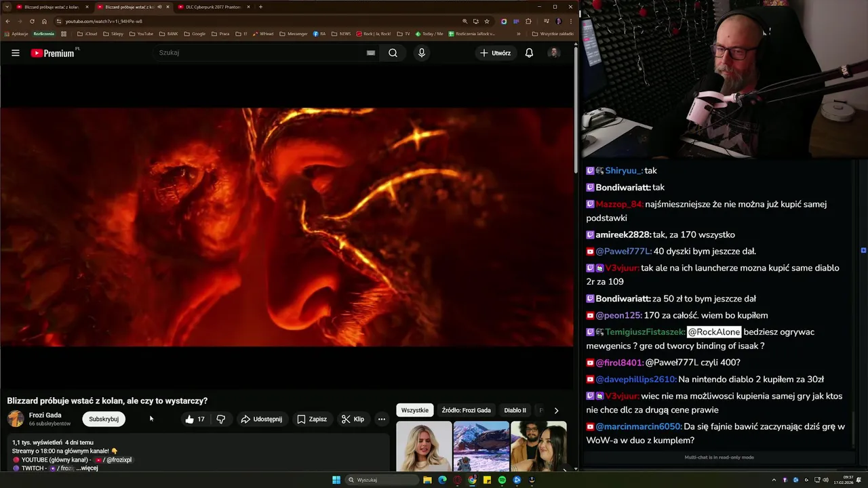Like the video with thumbs up

(x=195, y=419)
